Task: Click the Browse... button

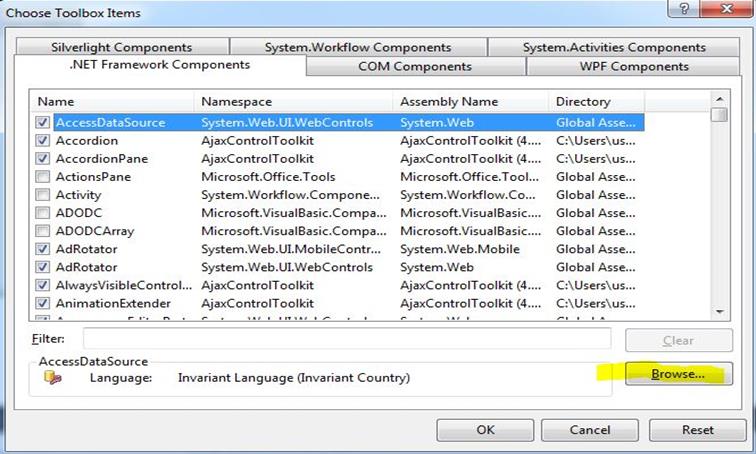Action: [x=678, y=374]
